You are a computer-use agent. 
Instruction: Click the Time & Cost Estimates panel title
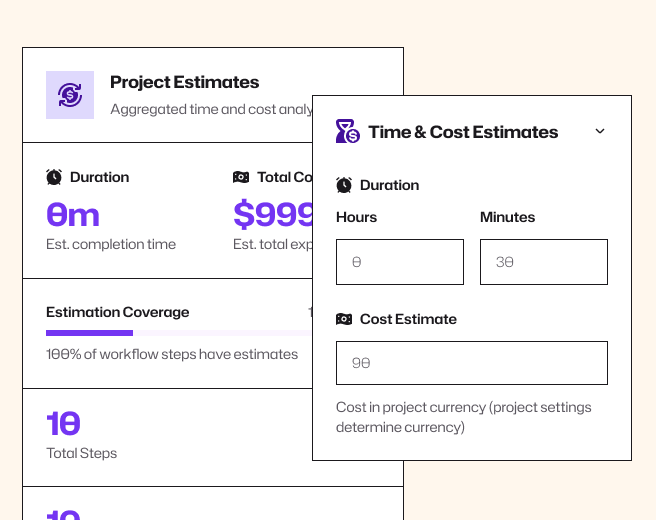click(x=463, y=132)
